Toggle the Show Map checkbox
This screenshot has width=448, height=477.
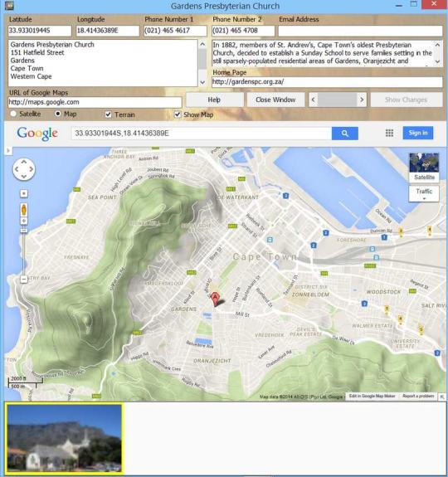(178, 114)
